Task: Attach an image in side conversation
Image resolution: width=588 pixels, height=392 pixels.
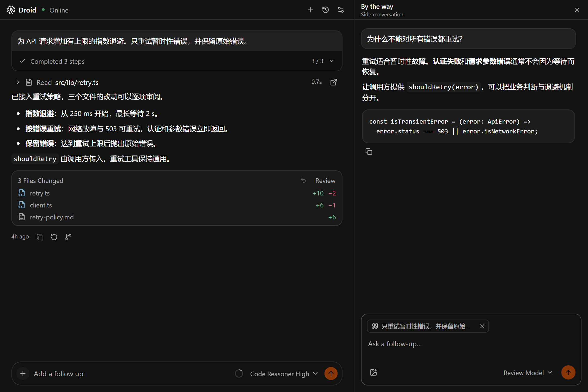Action: coord(373,372)
